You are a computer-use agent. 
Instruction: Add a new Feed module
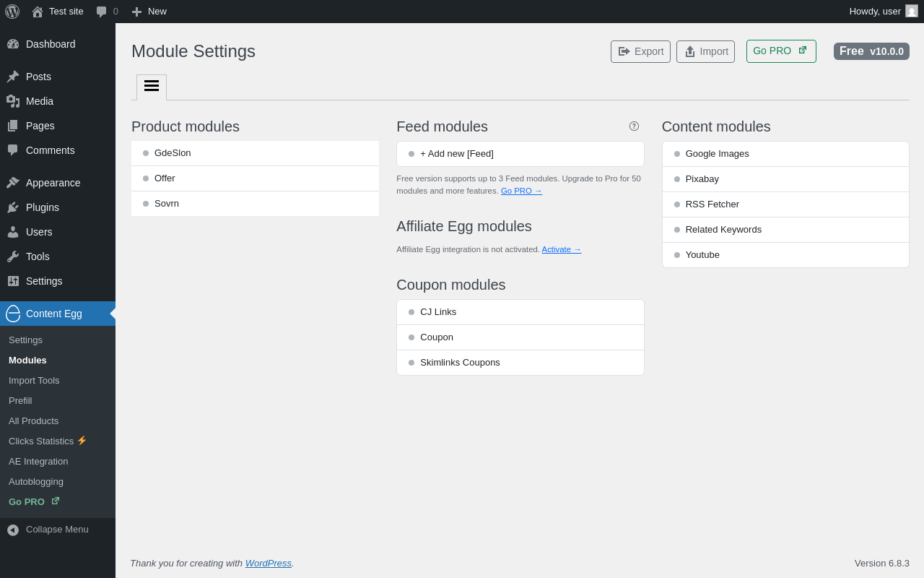456,154
